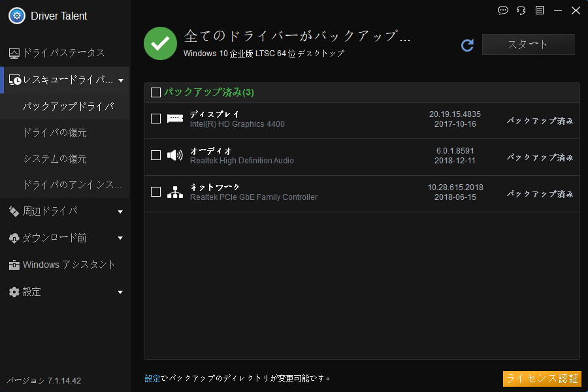Minimize the Driver Talent window
Image resolution: width=588 pixels, height=392 pixels.
tap(558, 10)
